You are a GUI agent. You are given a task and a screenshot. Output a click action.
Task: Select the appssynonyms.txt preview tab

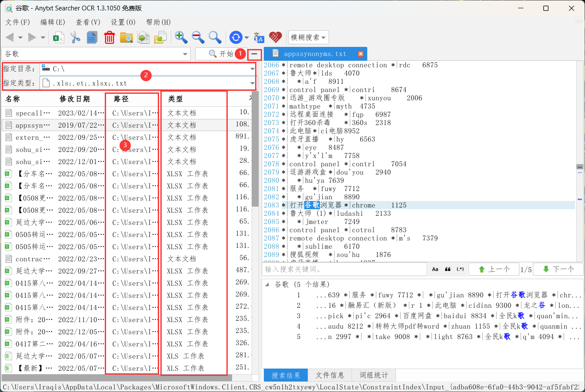click(x=315, y=54)
